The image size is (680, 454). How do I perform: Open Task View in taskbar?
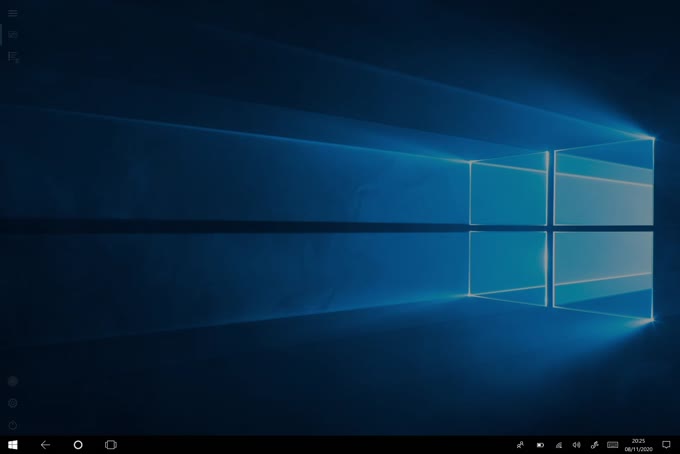[x=111, y=444]
